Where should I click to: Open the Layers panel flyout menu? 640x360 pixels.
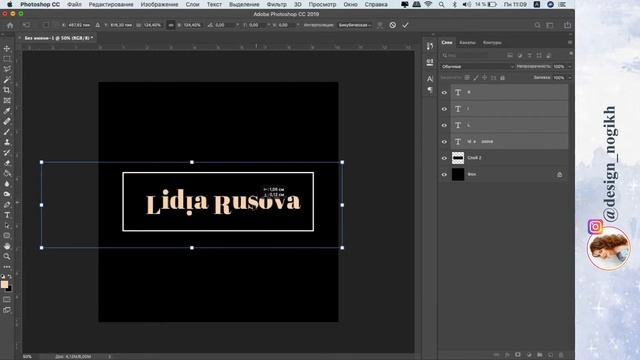coord(570,42)
